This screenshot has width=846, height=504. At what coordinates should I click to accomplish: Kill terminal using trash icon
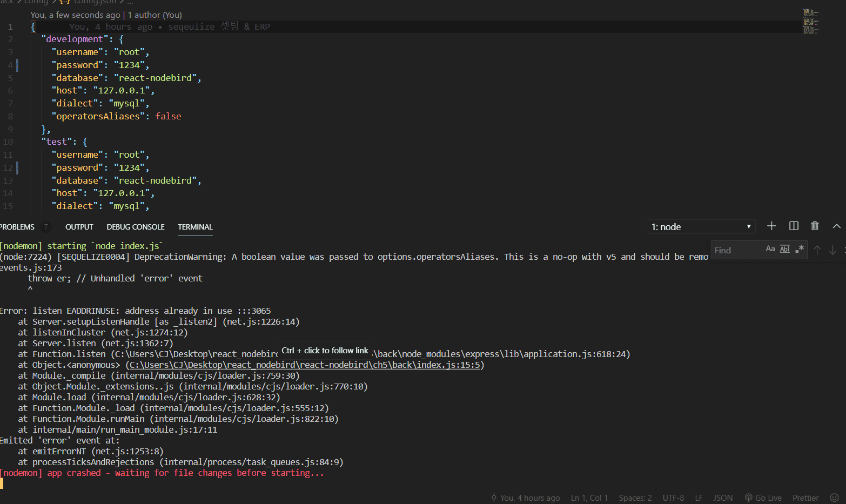[815, 226]
